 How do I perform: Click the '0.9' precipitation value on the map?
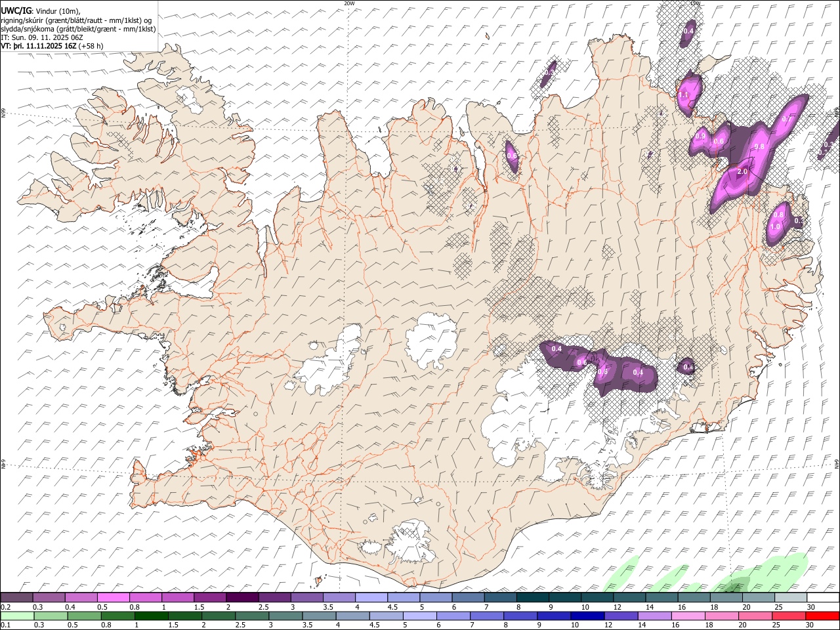click(x=700, y=136)
